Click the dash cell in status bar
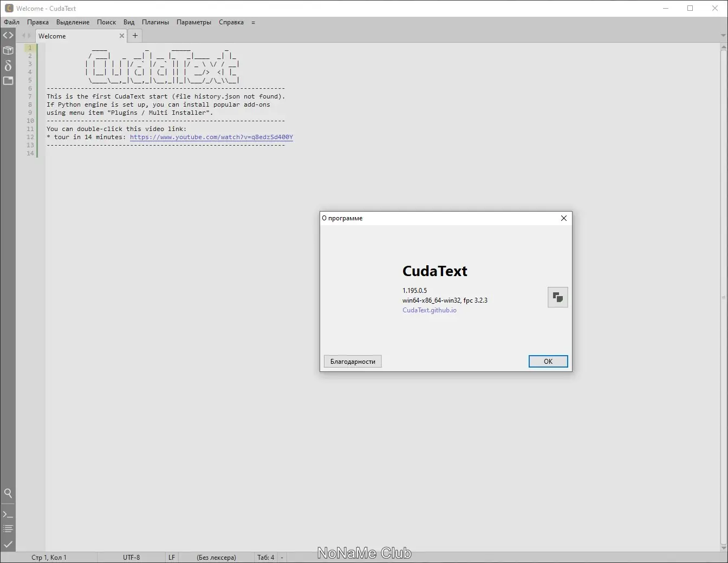Image resolution: width=728 pixels, height=563 pixels. click(x=282, y=557)
